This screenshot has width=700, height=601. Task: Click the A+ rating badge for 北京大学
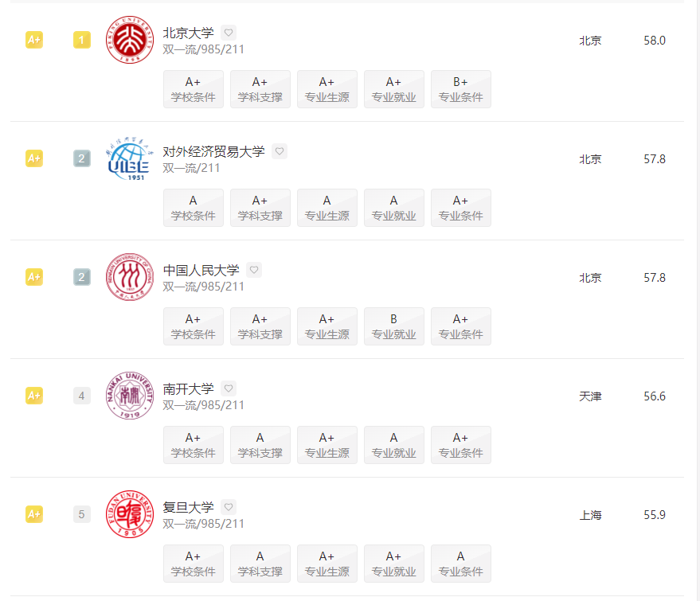click(34, 40)
